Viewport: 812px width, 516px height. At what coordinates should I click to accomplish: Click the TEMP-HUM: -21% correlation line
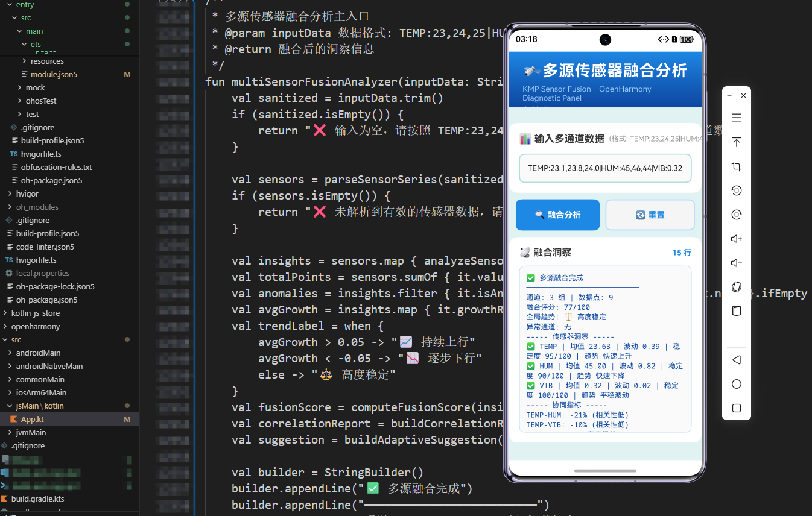click(577, 415)
